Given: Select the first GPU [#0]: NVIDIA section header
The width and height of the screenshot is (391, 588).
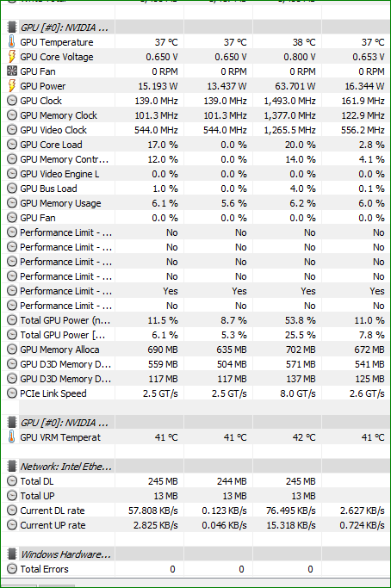Looking at the screenshot, I should tap(195, 28).
